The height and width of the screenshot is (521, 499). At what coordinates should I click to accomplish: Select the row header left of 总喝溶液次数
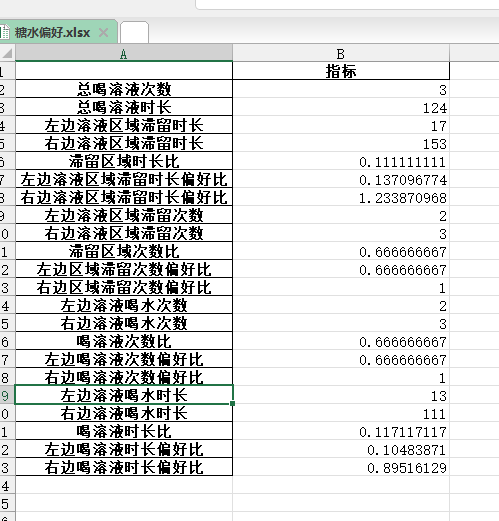[7, 89]
